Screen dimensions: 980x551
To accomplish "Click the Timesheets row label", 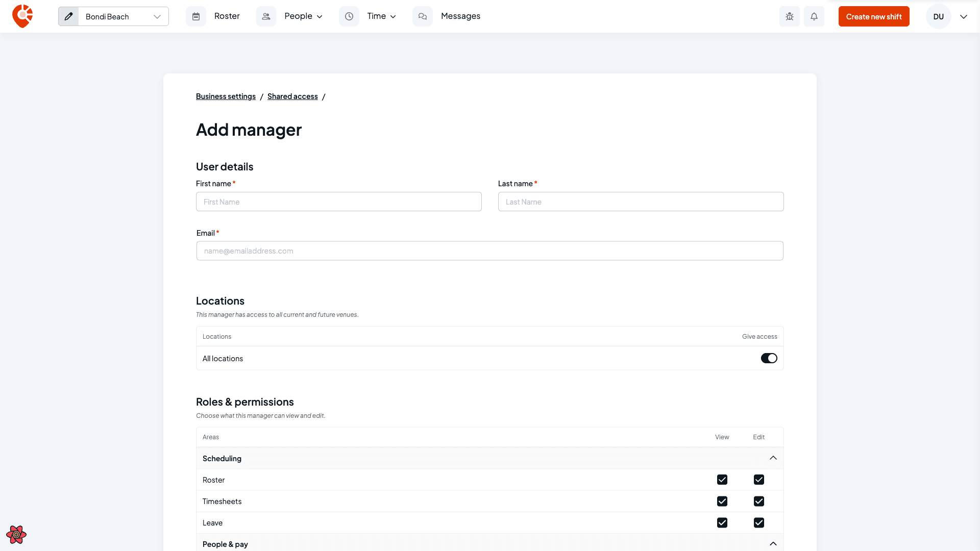I will tap(222, 502).
